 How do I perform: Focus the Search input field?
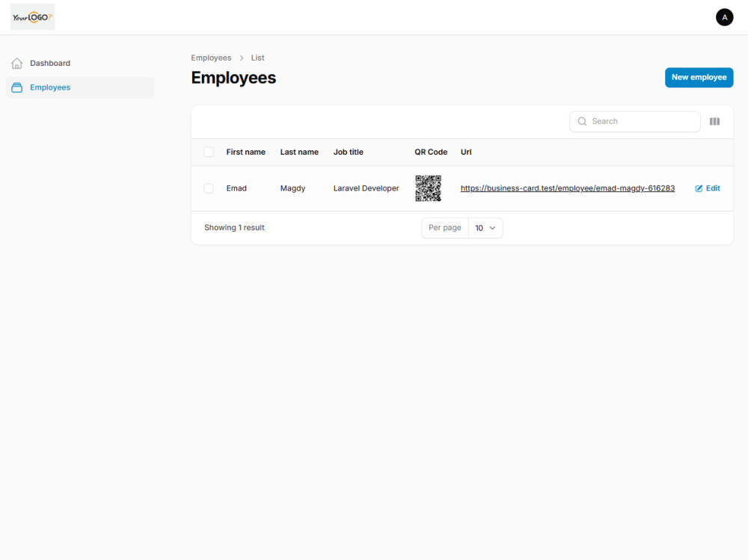point(634,122)
